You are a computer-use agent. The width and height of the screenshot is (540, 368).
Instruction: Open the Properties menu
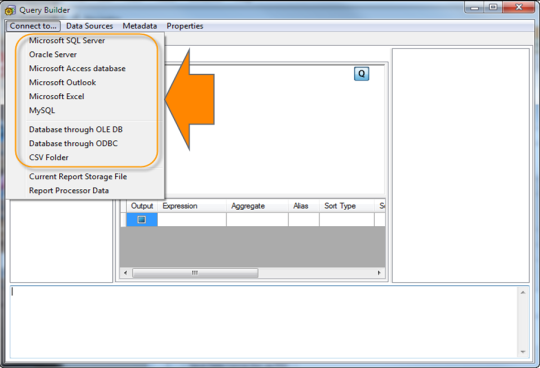point(185,26)
